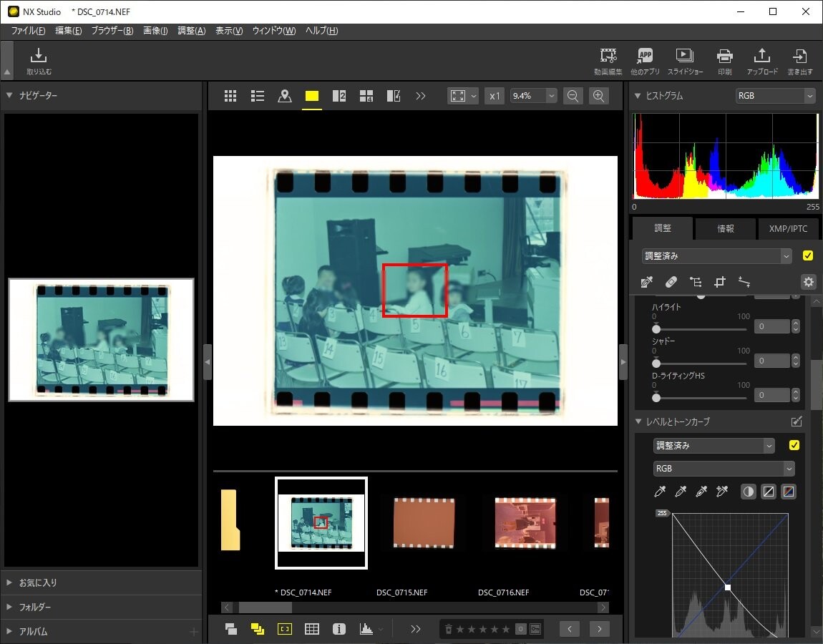The height and width of the screenshot is (644, 823).
Task: Open the 調整(A) menu
Action: point(191,31)
